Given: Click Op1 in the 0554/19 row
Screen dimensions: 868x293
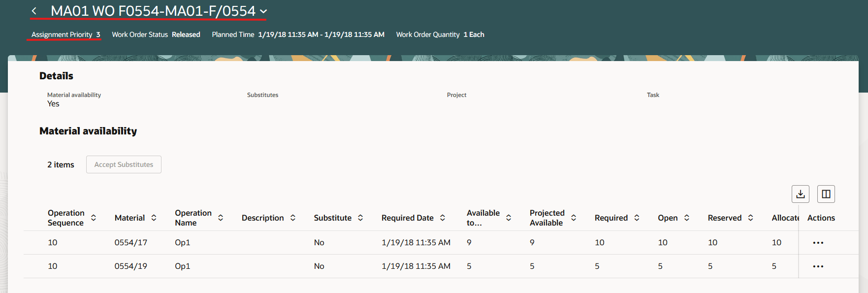Looking at the screenshot, I should pyautogui.click(x=183, y=266).
